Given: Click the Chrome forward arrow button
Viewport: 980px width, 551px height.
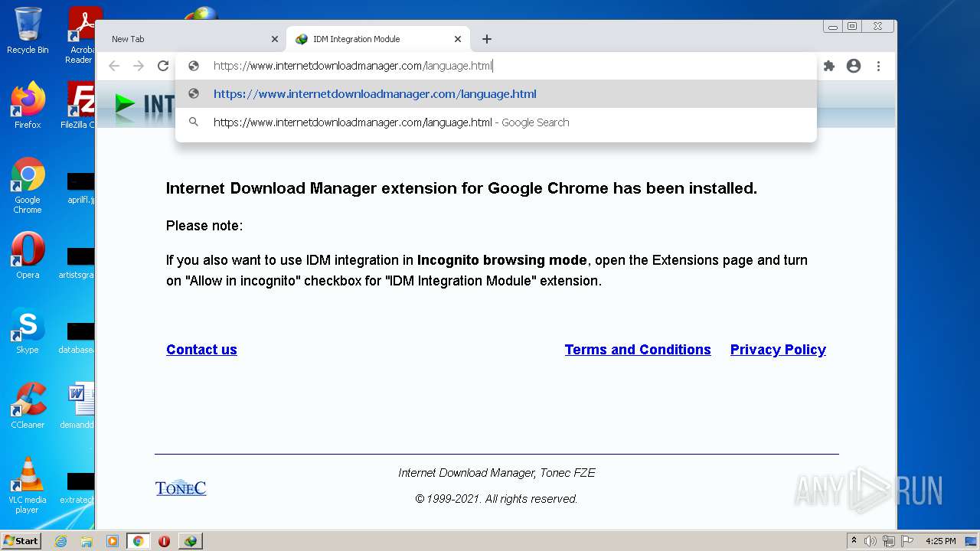Looking at the screenshot, I should click(139, 66).
